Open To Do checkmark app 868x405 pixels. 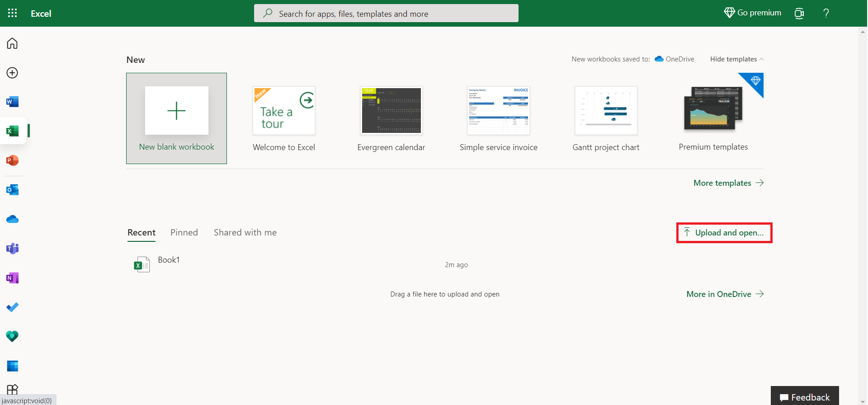click(12, 307)
